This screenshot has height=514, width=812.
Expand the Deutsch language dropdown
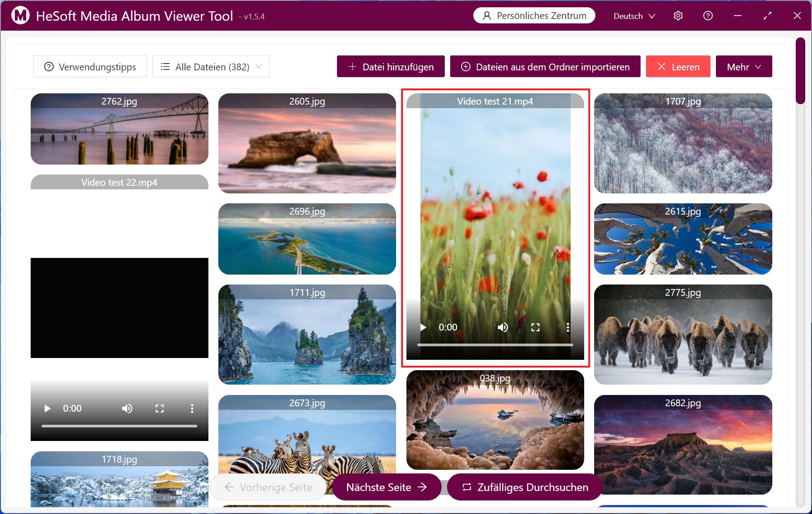(634, 16)
